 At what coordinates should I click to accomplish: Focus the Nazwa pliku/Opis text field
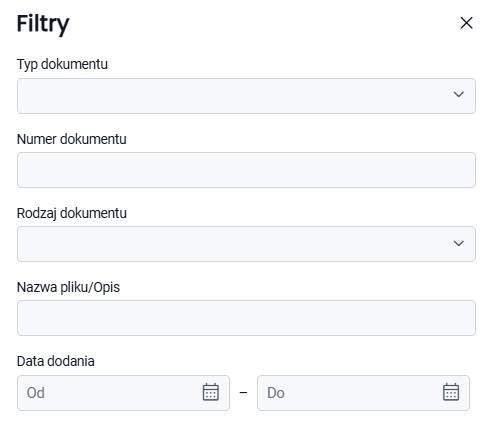pyautogui.click(x=246, y=318)
